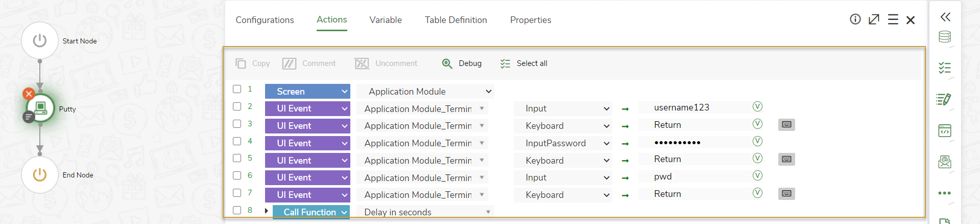The height and width of the screenshot is (224, 980).
Task: Click the pop-out expand panel icon
Action: 874,19
